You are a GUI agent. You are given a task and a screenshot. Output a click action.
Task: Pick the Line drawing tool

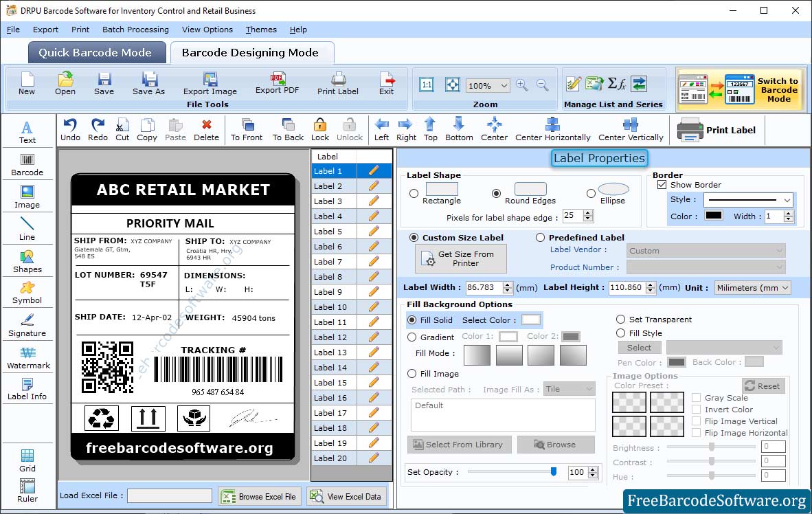click(27, 229)
